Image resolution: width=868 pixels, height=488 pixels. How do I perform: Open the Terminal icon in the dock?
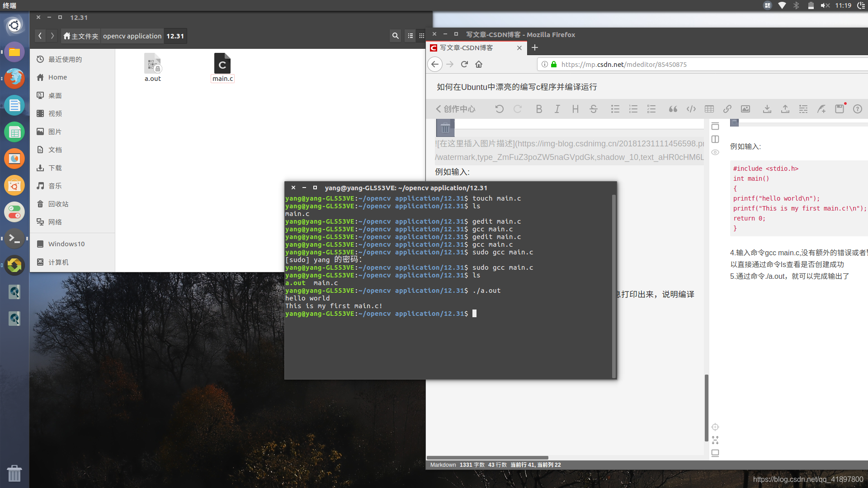(x=14, y=238)
